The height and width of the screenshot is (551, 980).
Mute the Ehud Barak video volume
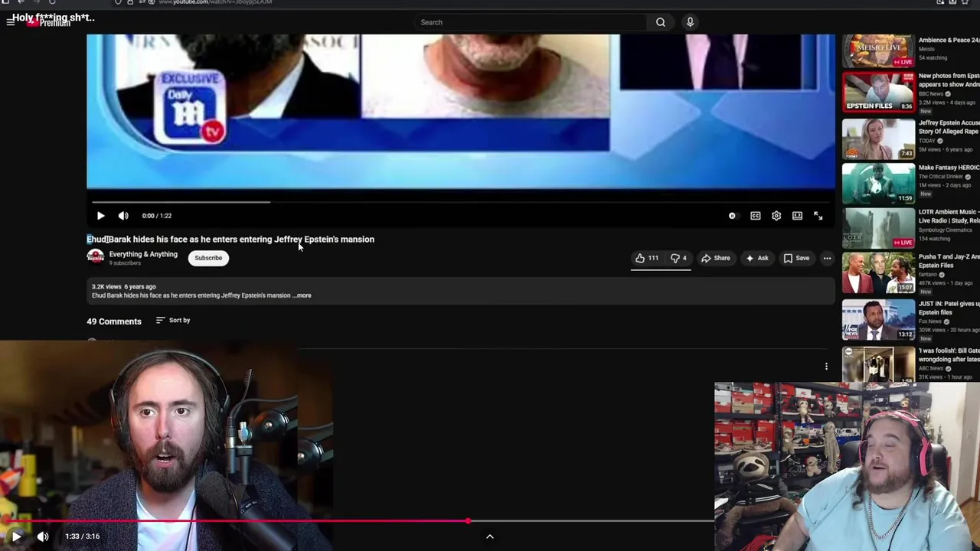(123, 216)
